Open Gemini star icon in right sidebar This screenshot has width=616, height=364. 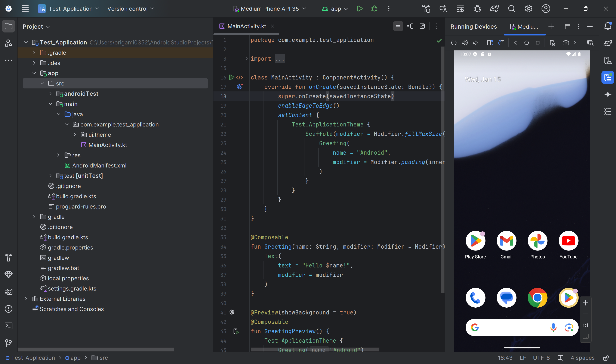[608, 95]
